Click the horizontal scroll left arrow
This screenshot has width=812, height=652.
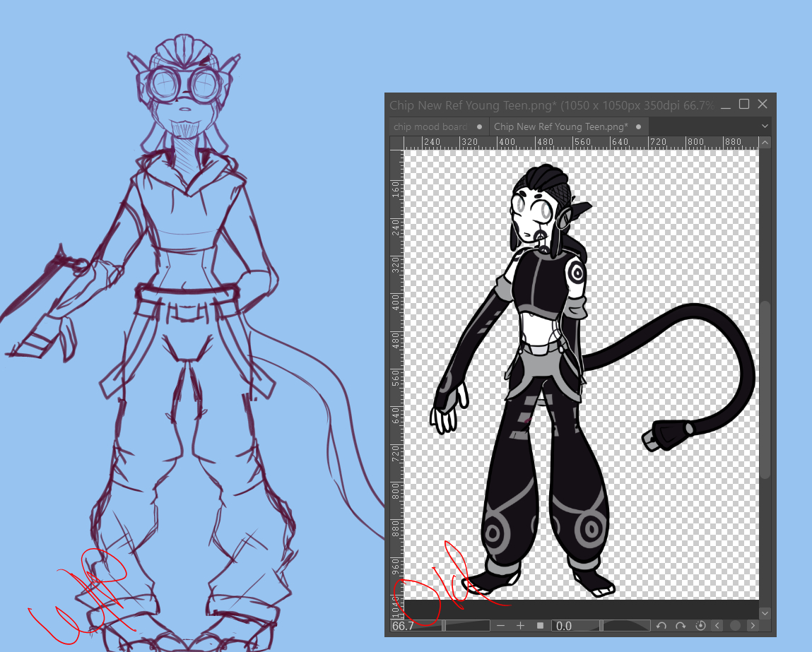pyautogui.click(x=718, y=626)
